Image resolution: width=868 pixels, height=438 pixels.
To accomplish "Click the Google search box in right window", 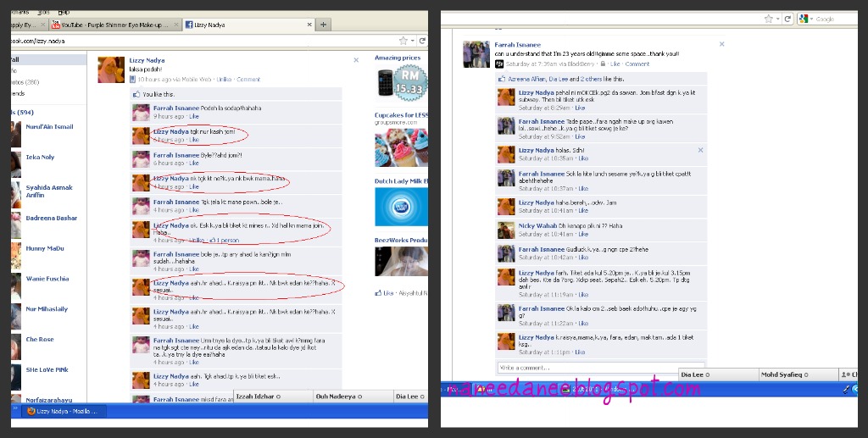I will click(836, 19).
